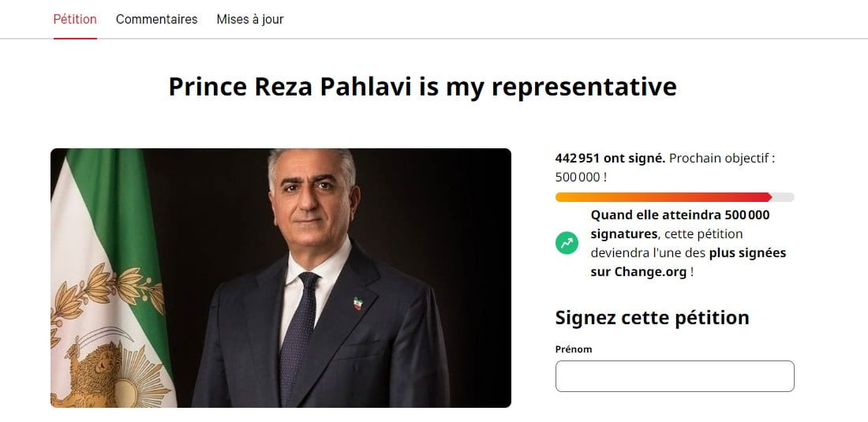Click the Prénom field label
The width and height of the screenshot is (868, 422).
pos(574,349)
